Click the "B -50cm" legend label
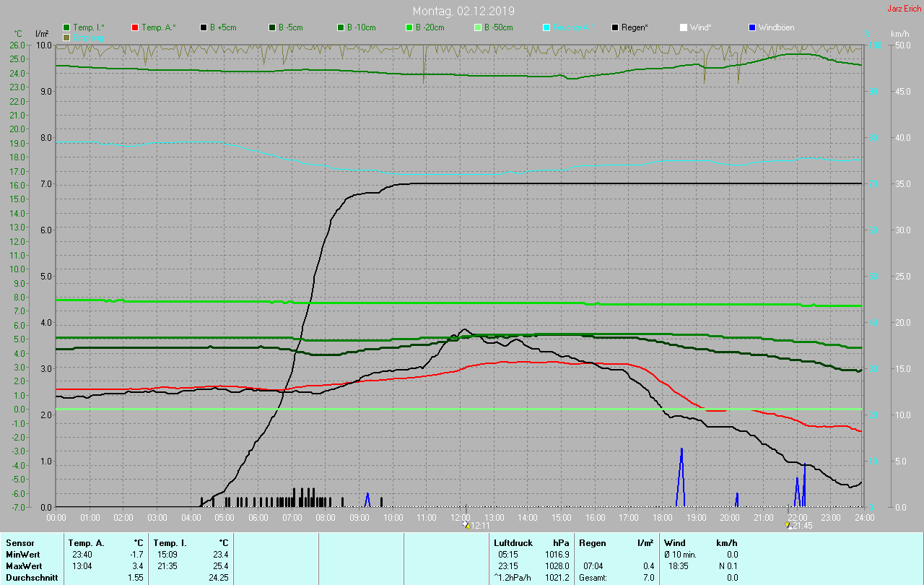 [499, 27]
